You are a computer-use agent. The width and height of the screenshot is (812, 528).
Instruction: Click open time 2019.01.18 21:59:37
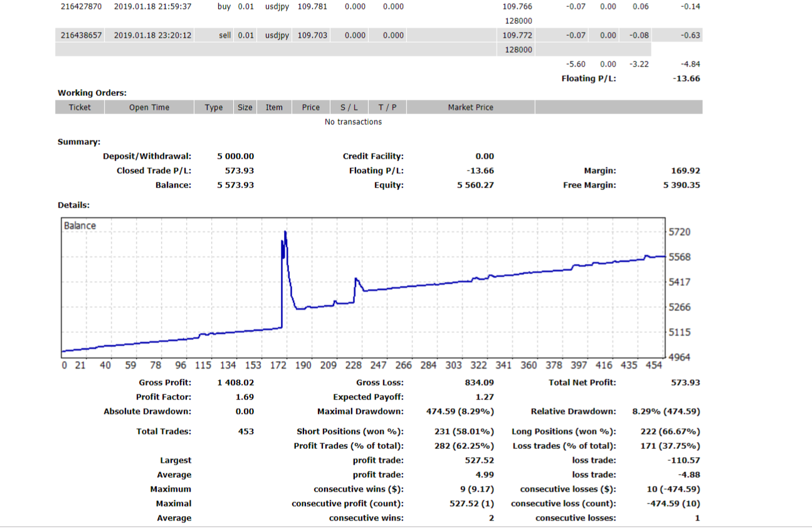[x=152, y=6]
